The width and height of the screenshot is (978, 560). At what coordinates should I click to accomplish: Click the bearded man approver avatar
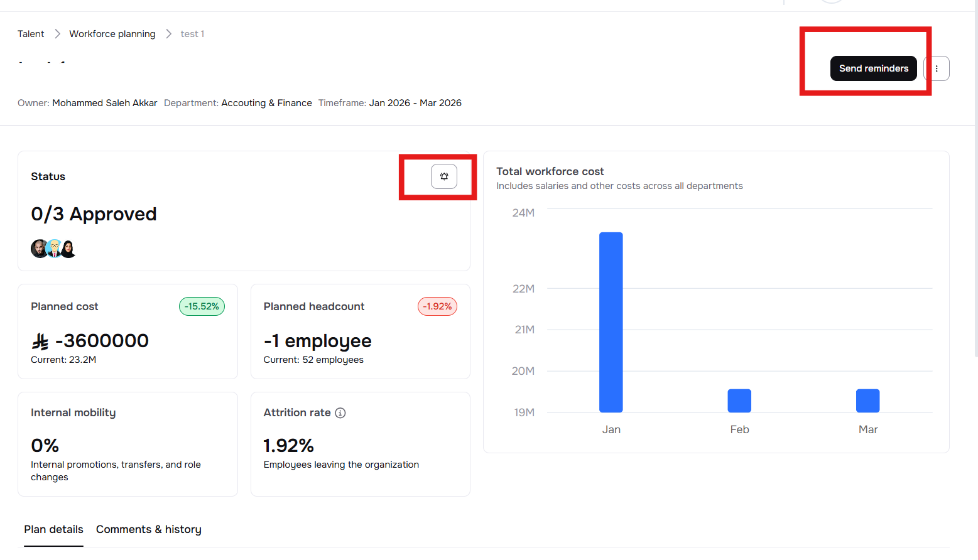39,249
